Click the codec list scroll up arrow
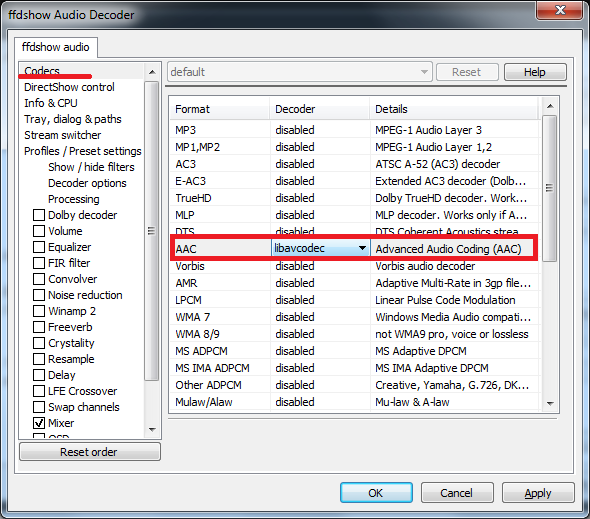 550,106
